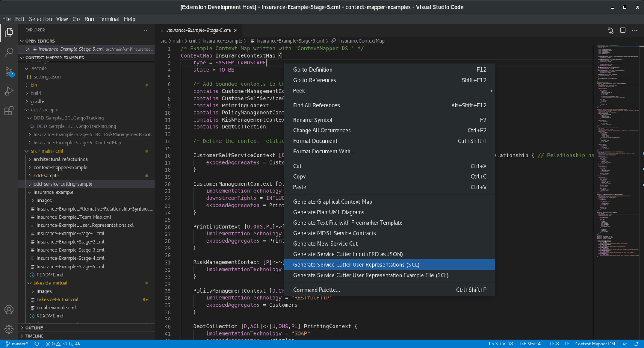
Task: Expand the architectural-refactorings folder
Action: coord(61,159)
